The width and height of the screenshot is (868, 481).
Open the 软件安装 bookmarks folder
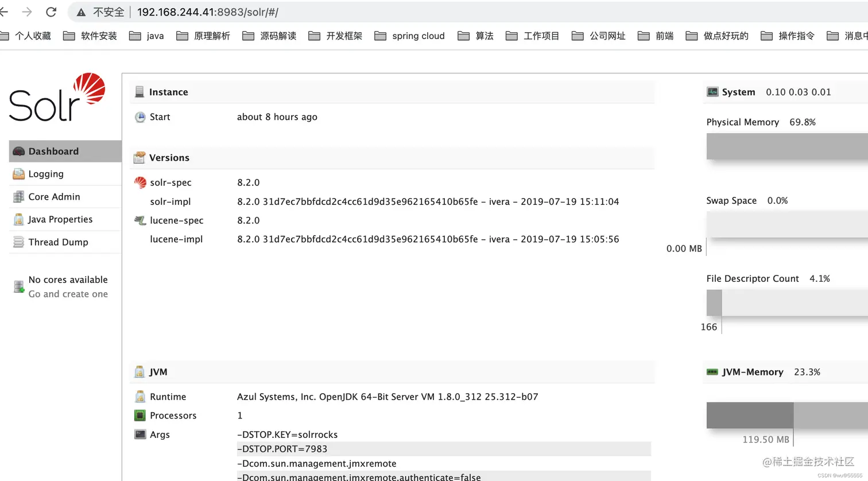(90, 36)
